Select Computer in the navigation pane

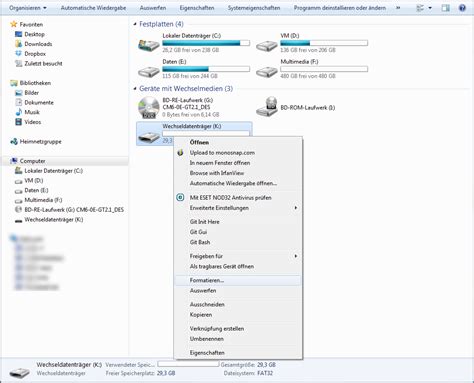[32, 161]
